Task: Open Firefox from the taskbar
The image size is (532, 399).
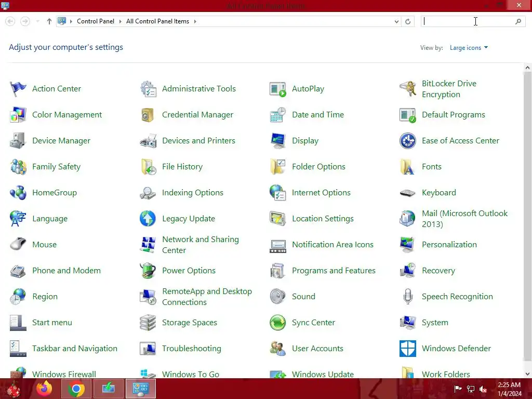Action: pos(44,389)
